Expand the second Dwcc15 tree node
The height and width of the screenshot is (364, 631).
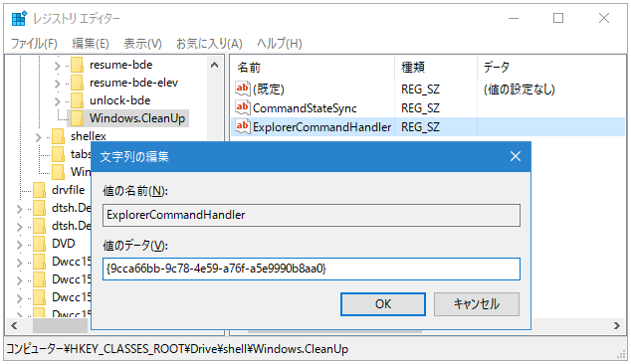pos(19,280)
